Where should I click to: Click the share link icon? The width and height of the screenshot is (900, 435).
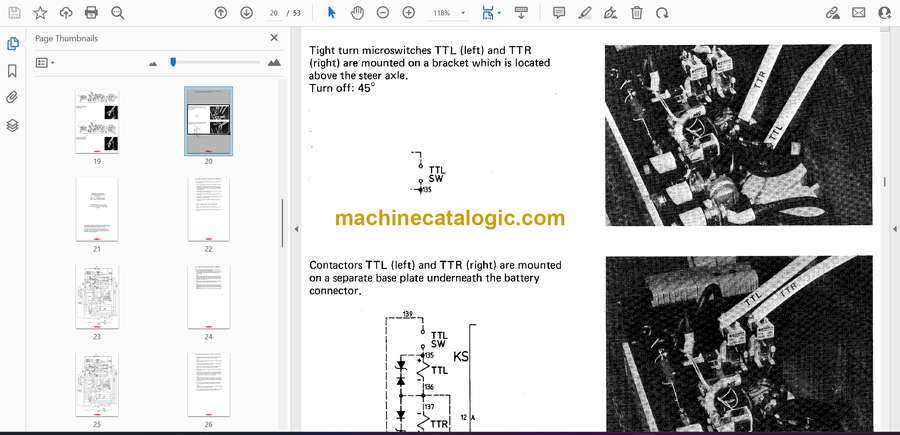832,13
